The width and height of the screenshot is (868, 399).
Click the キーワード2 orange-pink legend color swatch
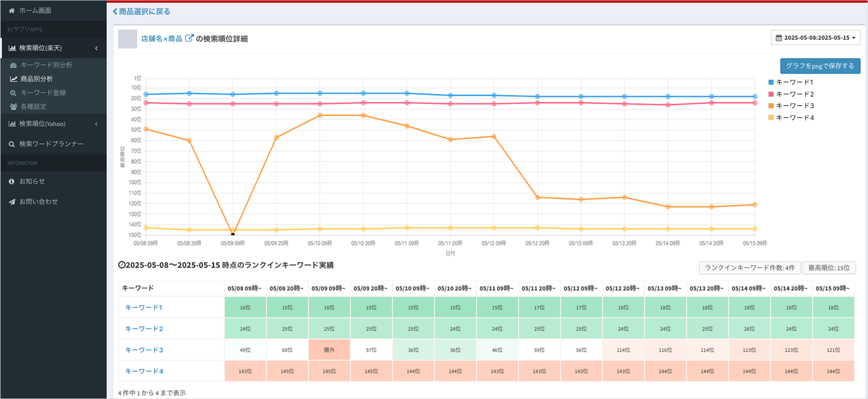(771, 94)
